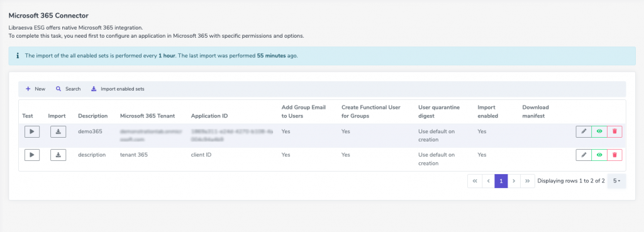This screenshot has height=232, width=644.
Task: Import the tenant 365 set
Action: [58, 155]
